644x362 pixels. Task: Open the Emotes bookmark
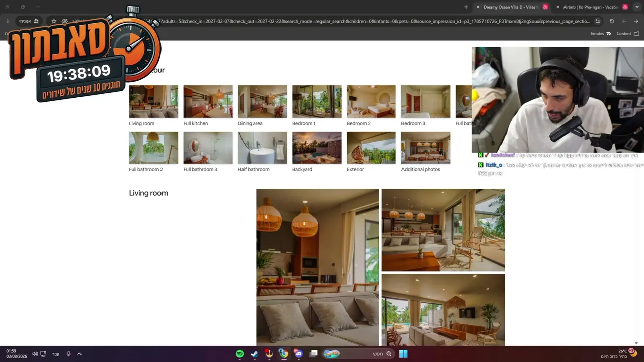[x=601, y=34]
